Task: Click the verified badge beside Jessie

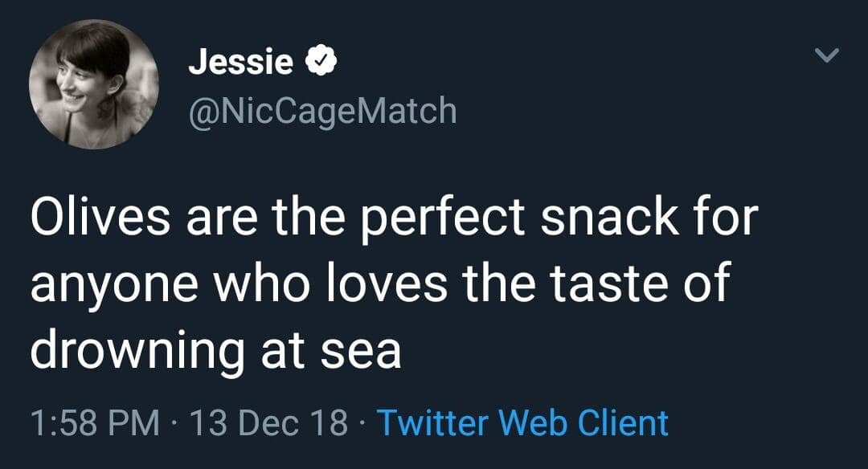Action: tap(320, 62)
